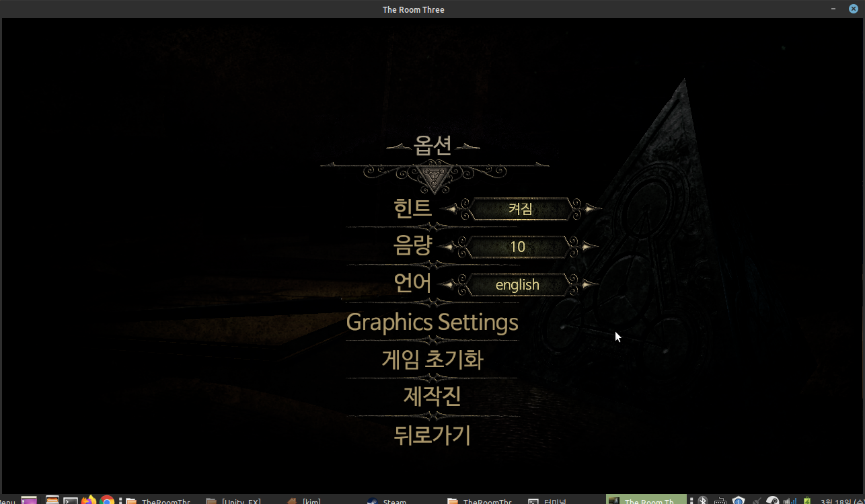The image size is (865, 504).
Task: Open Graphics Settings
Action: (x=432, y=323)
